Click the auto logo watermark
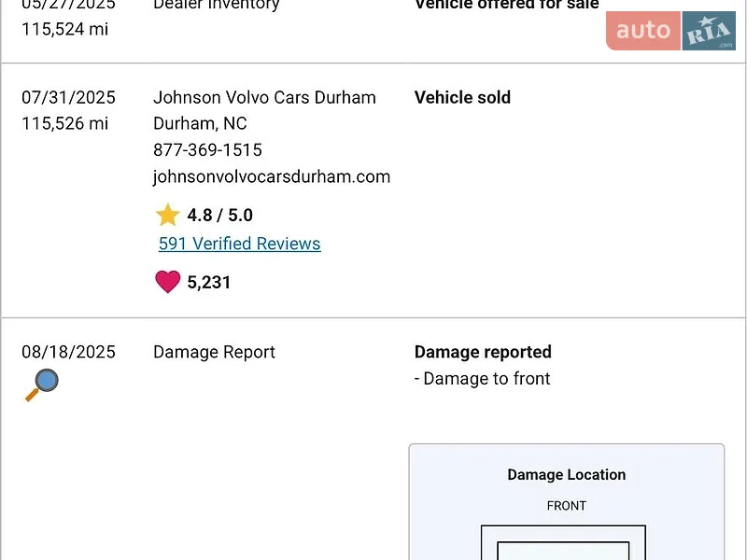 point(643,31)
